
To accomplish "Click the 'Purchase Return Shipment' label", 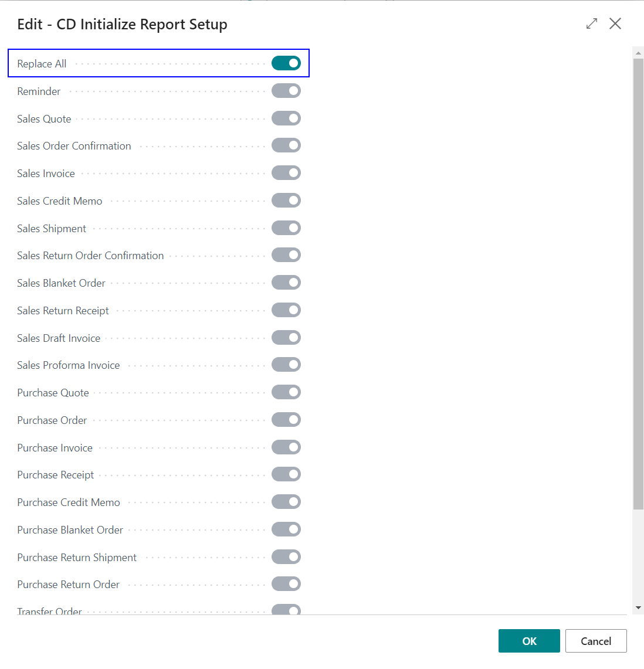I will (77, 558).
